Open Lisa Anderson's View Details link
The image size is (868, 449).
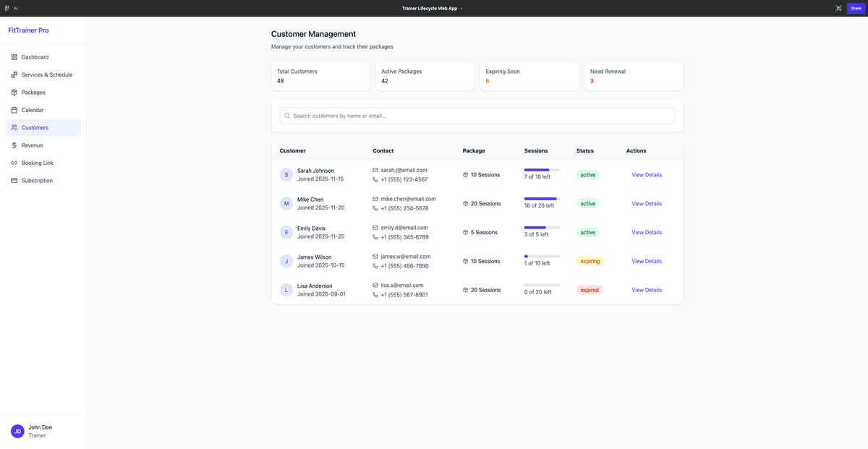point(646,290)
